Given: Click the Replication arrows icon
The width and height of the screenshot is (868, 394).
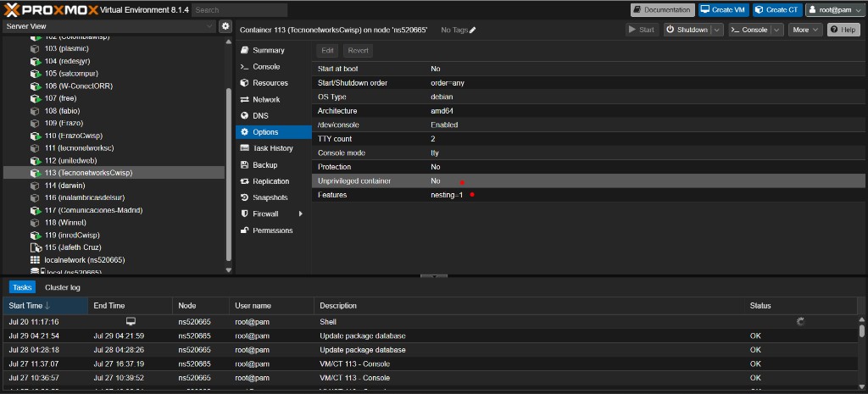Looking at the screenshot, I should (244, 181).
